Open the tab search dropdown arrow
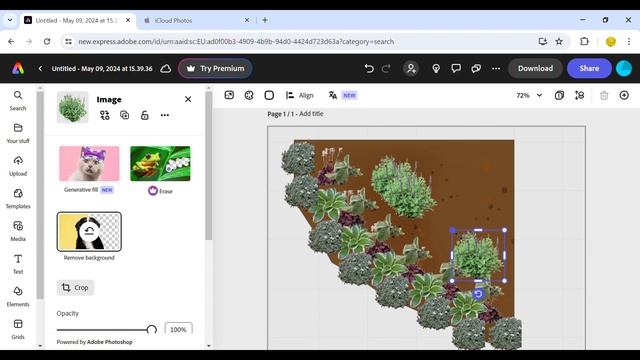Viewport: 640px width, 360px height. (x=10, y=20)
